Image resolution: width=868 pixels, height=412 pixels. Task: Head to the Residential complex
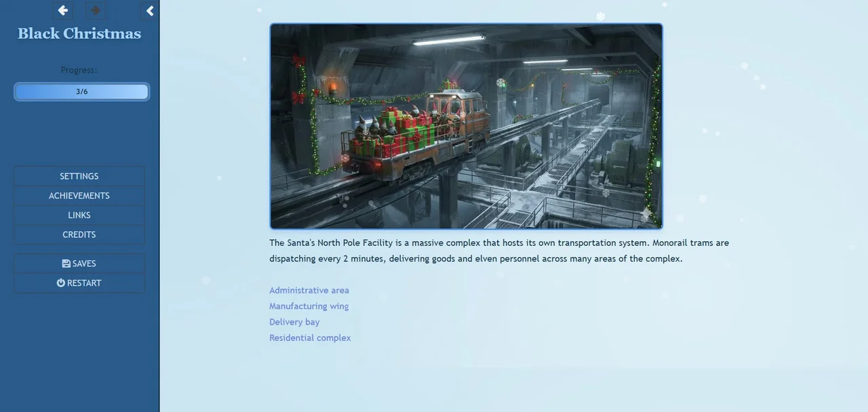point(310,337)
